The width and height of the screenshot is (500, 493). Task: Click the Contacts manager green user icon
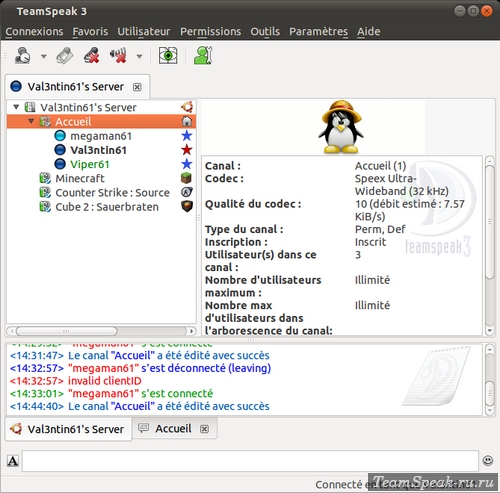pyautogui.click(x=203, y=55)
